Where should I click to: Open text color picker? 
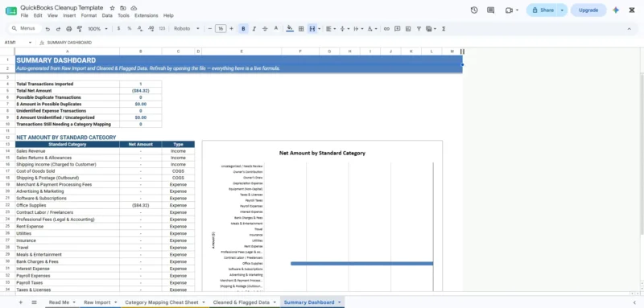(276, 29)
